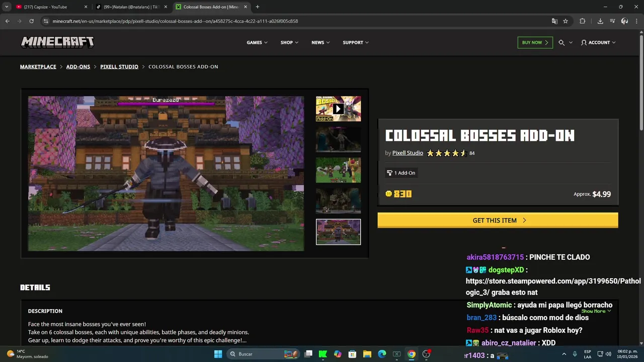Click the taskbar Buscar search box
The height and width of the screenshot is (362, 644).
coord(263,354)
